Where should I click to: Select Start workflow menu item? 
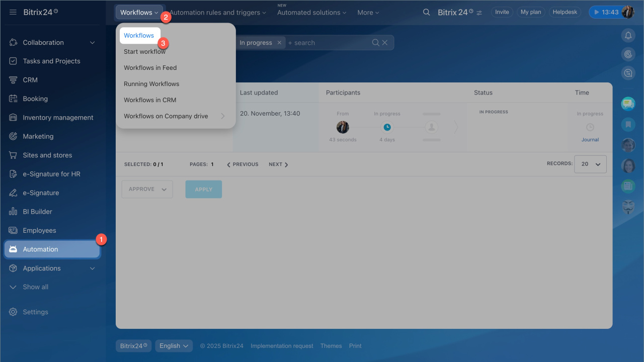(145, 52)
